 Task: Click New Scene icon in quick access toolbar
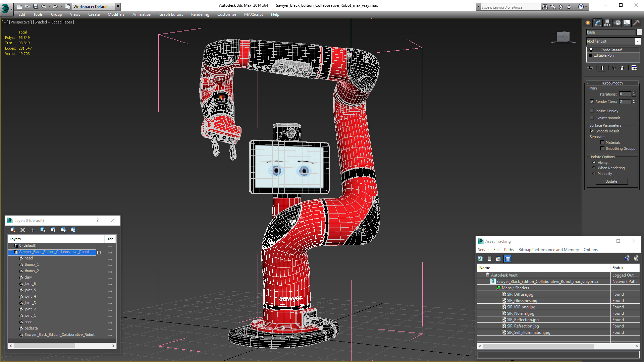pyautogui.click(x=19, y=6)
